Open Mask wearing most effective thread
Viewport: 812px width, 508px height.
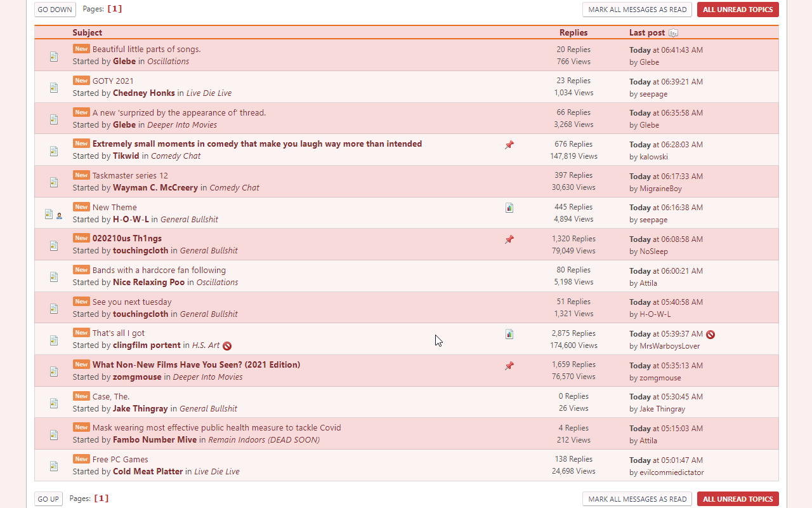click(217, 428)
